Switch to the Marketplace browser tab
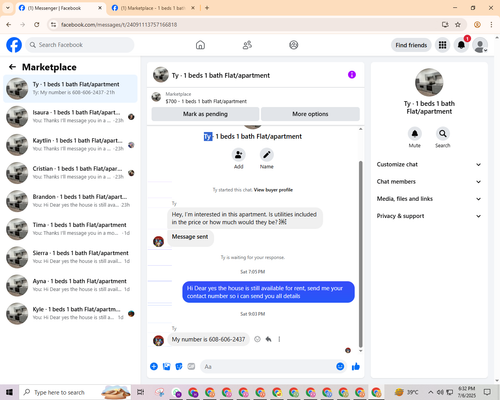 coord(153,8)
